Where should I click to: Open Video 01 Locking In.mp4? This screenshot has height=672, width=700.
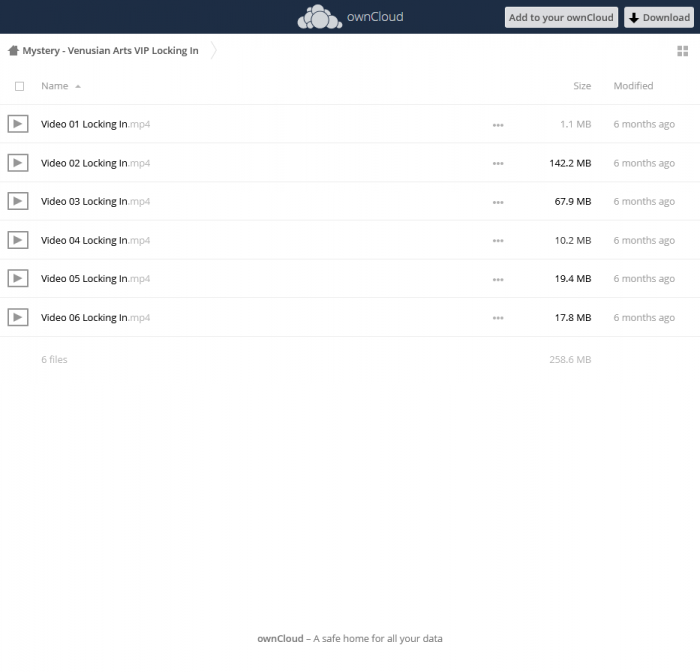95,124
